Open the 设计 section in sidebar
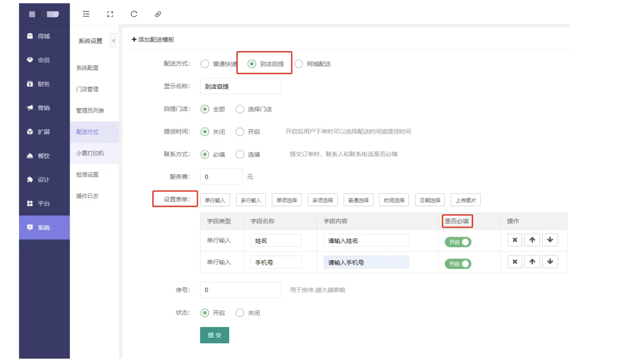This screenshot has width=617, height=364. coord(44,180)
